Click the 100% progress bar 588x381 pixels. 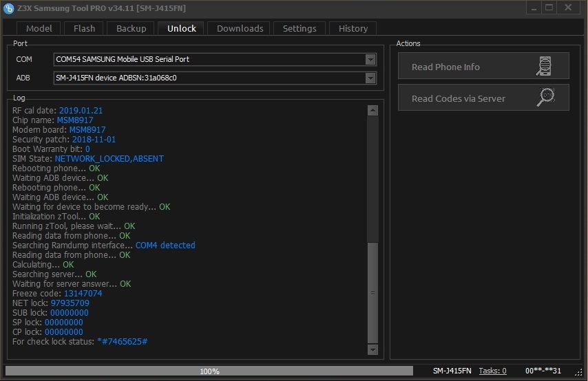pyautogui.click(x=209, y=371)
